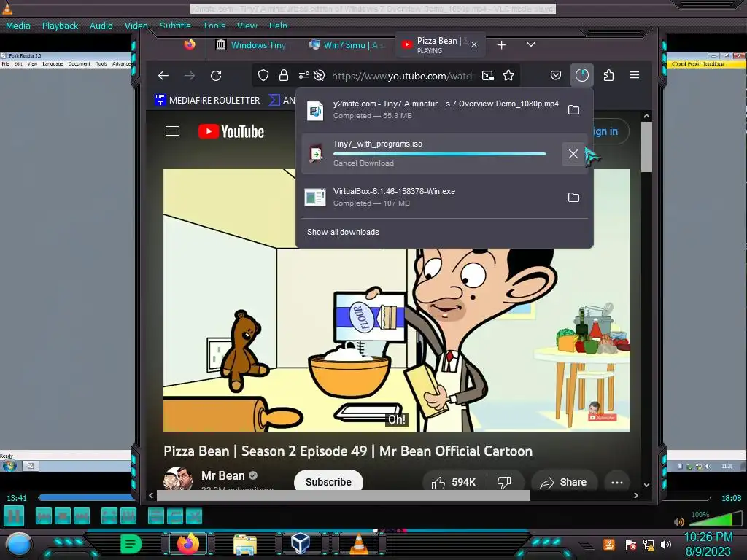This screenshot has height=560, width=747.
Task: Show the VLC playlist
Action: [156, 516]
